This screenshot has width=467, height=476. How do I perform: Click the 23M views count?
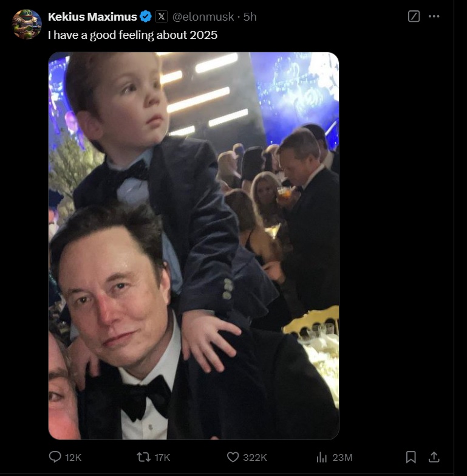343,458
